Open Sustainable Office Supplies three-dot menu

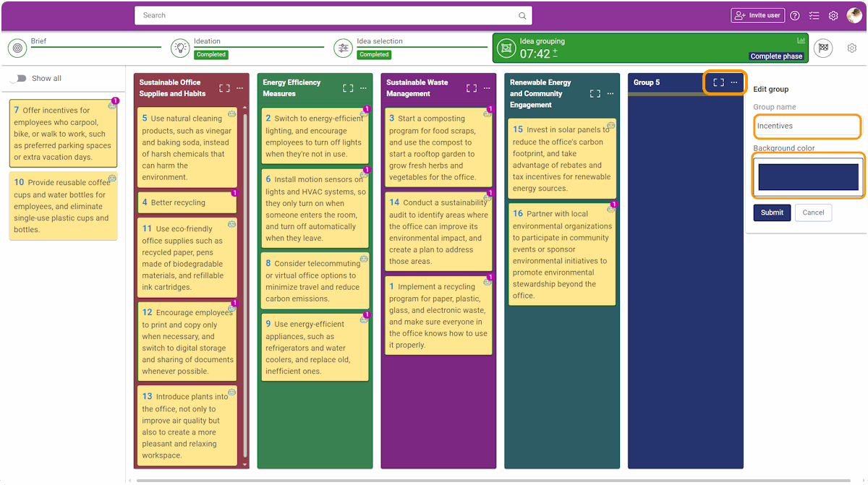click(240, 88)
